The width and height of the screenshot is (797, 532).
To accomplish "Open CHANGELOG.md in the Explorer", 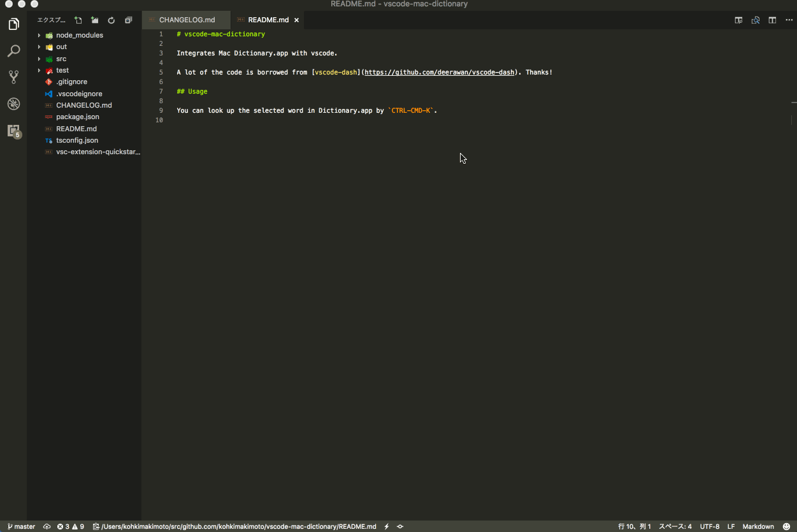I will (83, 105).
